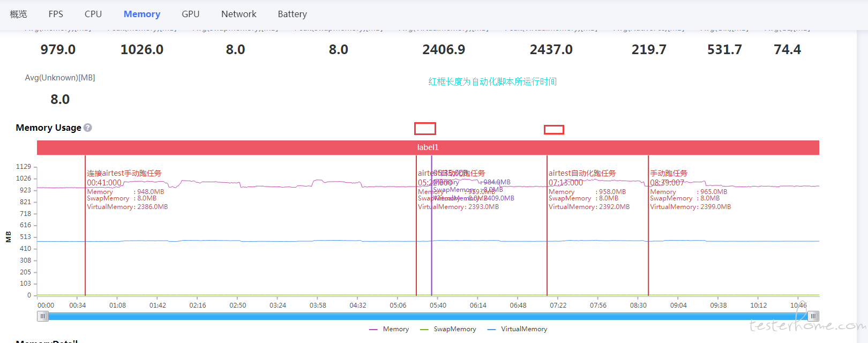Click the 2437.0 peak virtual memory value
868x343 pixels.
551,50
